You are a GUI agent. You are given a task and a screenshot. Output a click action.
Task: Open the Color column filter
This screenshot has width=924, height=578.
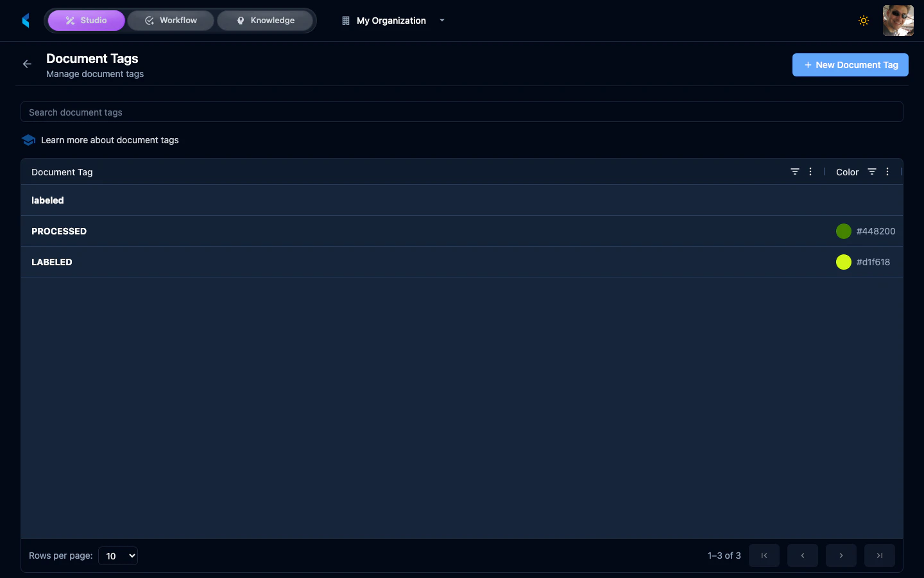click(872, 171)
